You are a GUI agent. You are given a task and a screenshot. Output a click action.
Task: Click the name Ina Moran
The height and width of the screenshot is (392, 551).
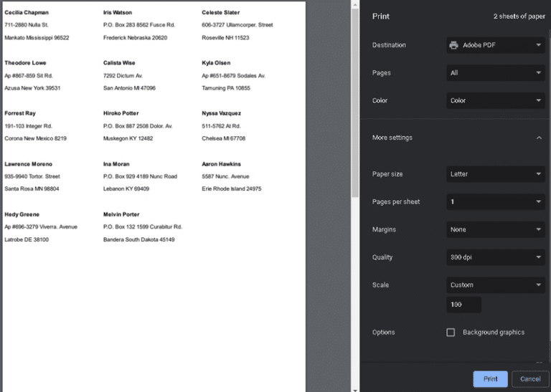tap(116, 164)
